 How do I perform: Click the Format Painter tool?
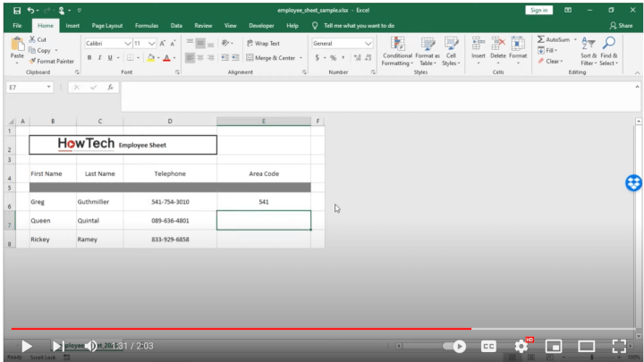coord(52,61)
